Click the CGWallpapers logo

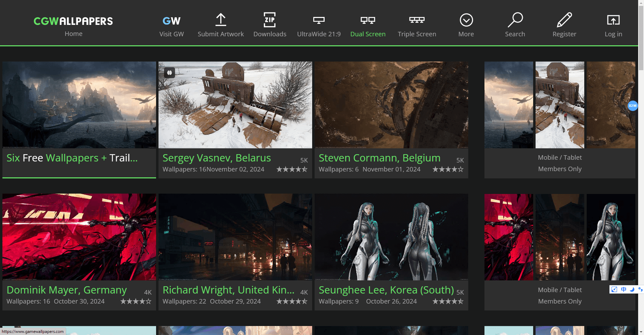tap(73, 21)
